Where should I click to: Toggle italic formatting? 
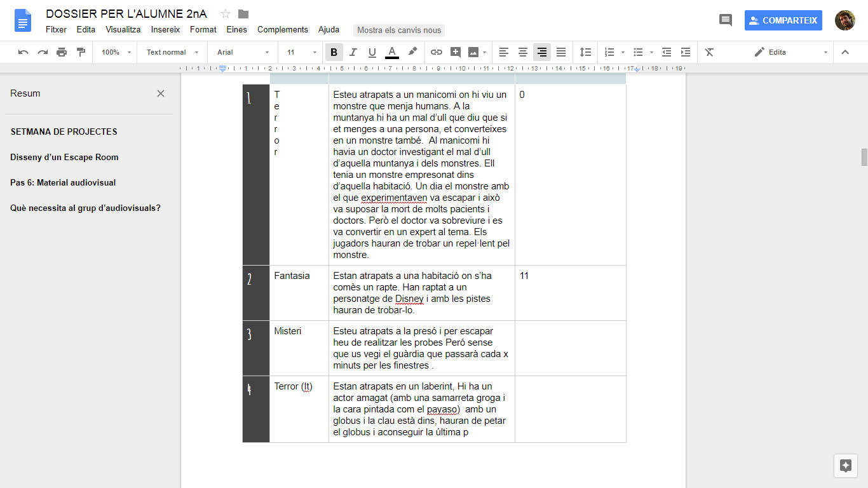click(x=353, y=52)
